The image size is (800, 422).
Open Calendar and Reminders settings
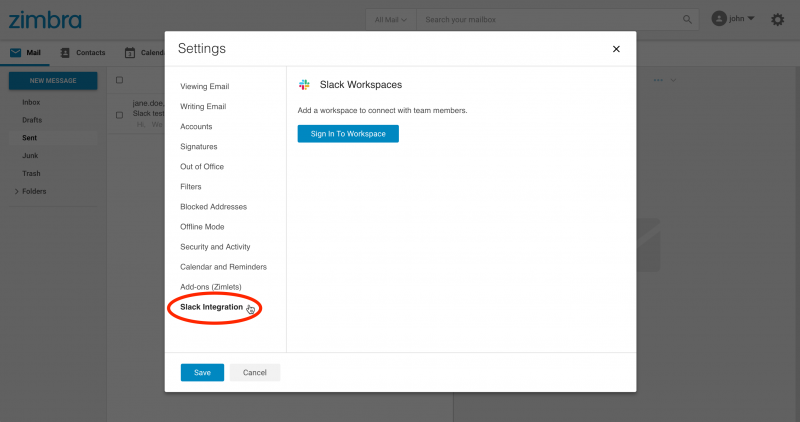tap(223, 267)
